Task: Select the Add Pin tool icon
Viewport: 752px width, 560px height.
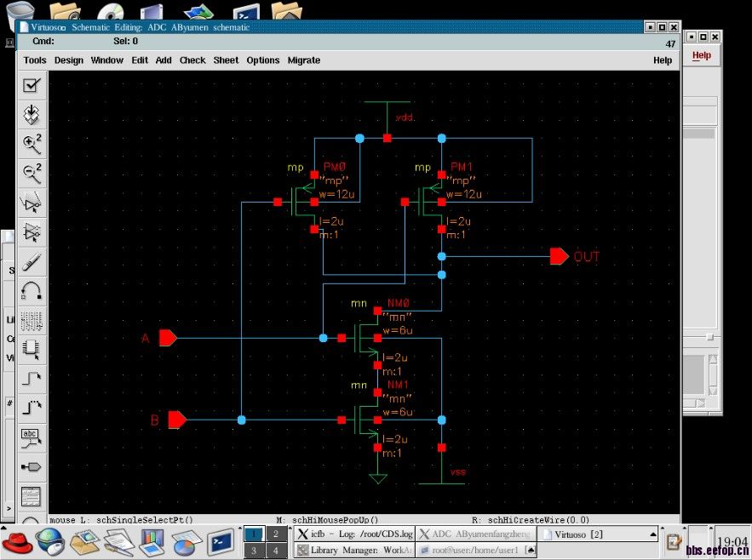Action: pos(32,466)
